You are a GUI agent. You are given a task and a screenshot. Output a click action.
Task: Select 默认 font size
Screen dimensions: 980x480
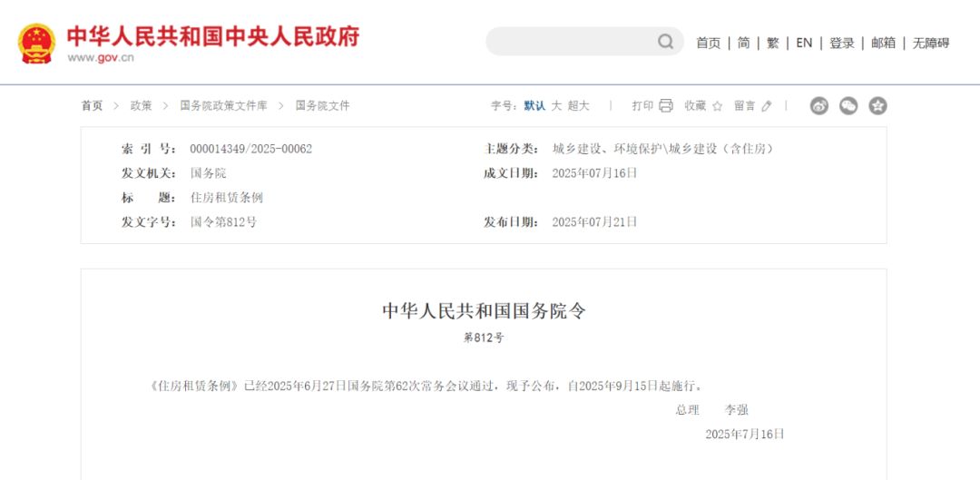[x=534, y=105]
